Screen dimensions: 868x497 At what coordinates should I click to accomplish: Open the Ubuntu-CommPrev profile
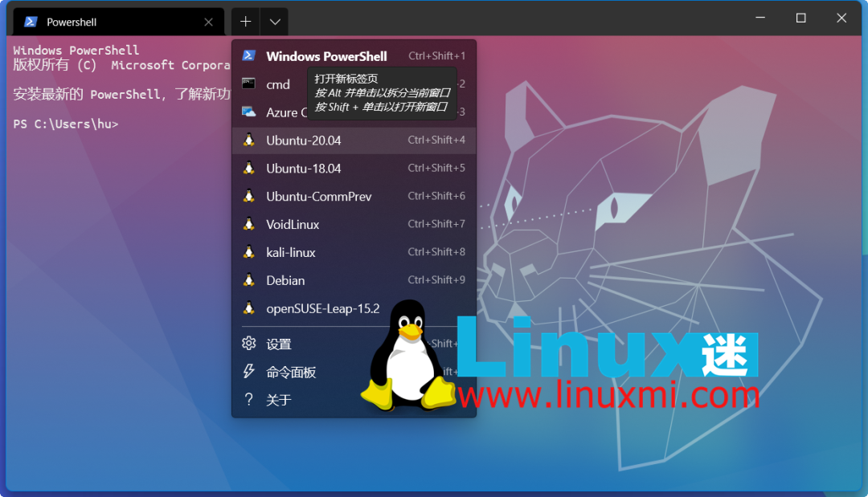(x=354, y=196)
